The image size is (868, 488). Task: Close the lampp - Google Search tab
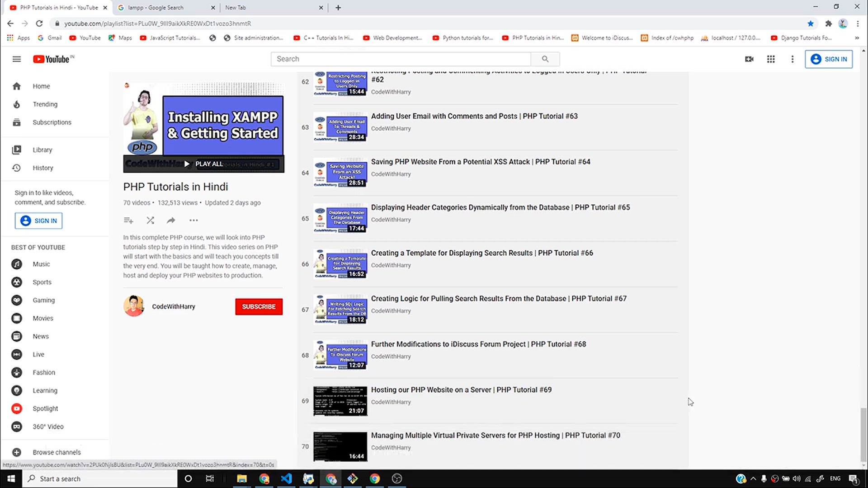point(213,8)
